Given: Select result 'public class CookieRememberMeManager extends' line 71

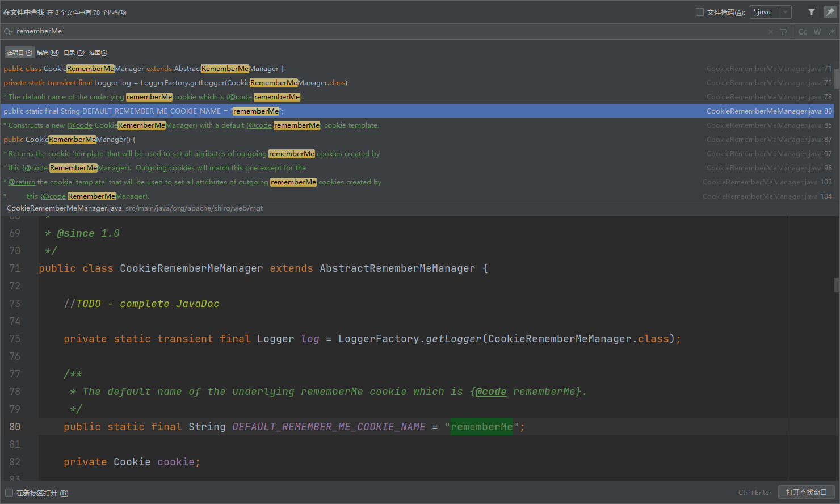Looking at the screenshot, I should point(417,69).
